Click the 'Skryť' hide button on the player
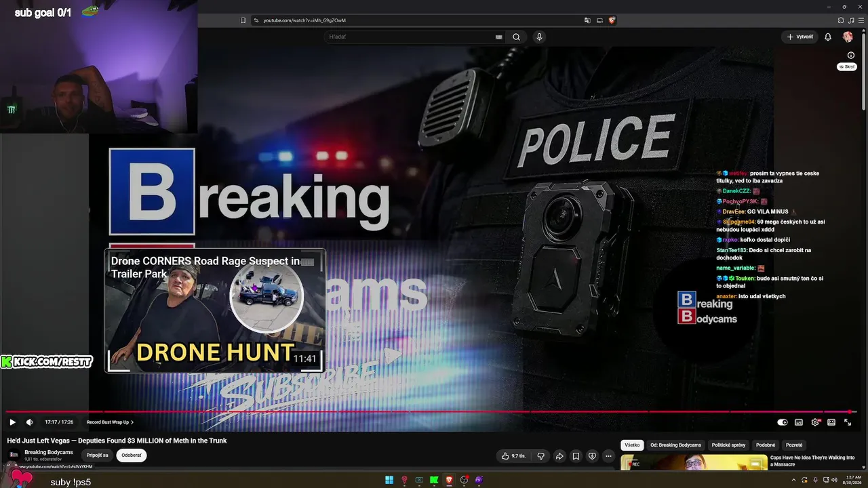Viewport: 868px width, 488px height. pyautogui.click(x=847, y=66)
